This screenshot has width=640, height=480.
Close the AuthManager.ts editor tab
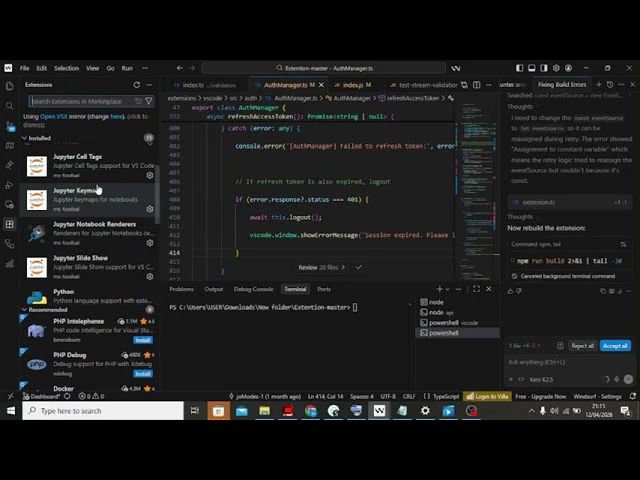(321, 85)
